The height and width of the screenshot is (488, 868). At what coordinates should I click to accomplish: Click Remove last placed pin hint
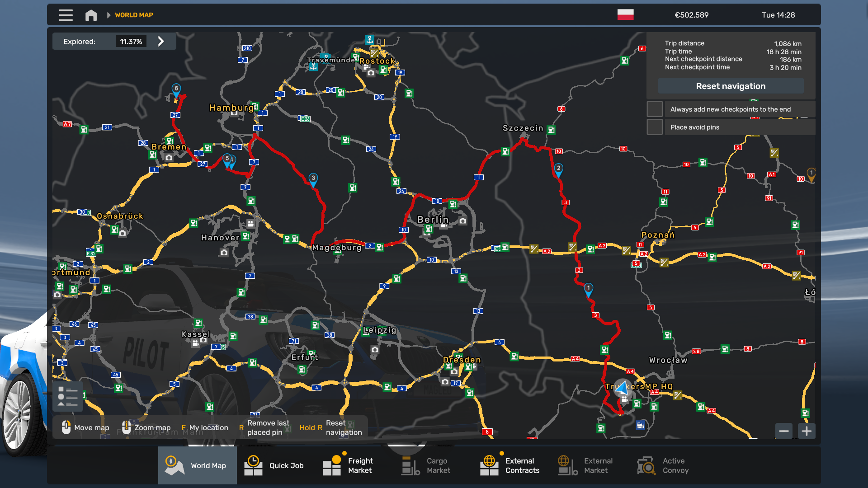[x=264, y=427]
